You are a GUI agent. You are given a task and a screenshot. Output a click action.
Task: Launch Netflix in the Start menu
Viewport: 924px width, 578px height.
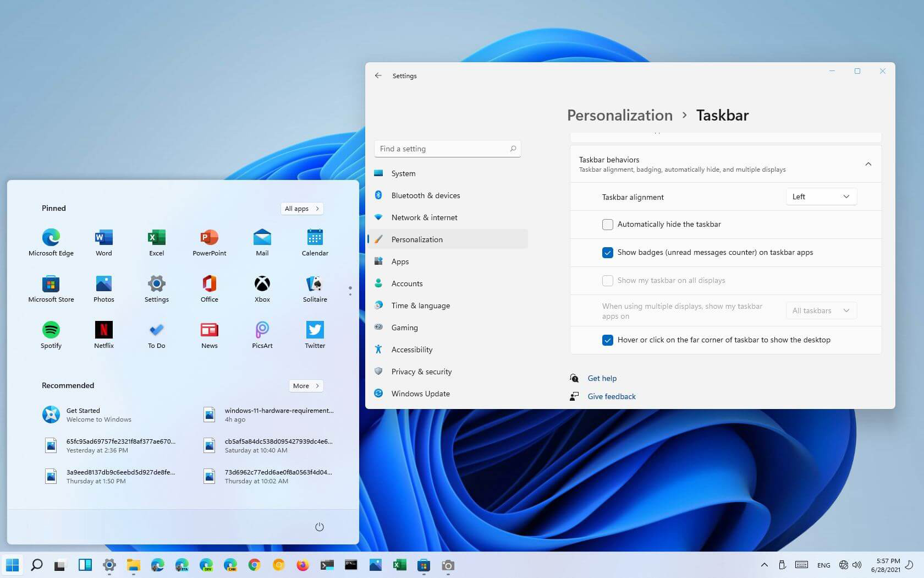coord(103,330)
